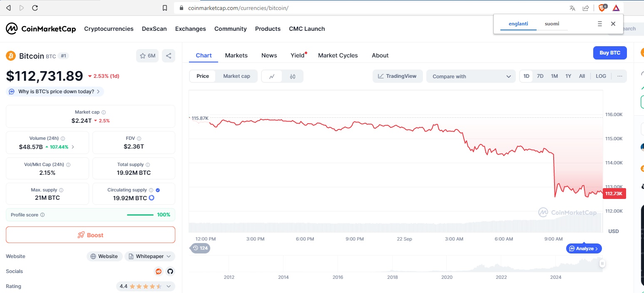
Task: Set chart range to 1D
Action: [x=526, y=76]
